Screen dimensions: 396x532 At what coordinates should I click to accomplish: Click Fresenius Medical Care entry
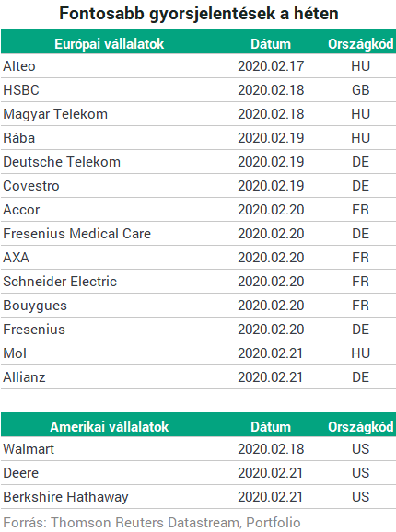point(77,234)
